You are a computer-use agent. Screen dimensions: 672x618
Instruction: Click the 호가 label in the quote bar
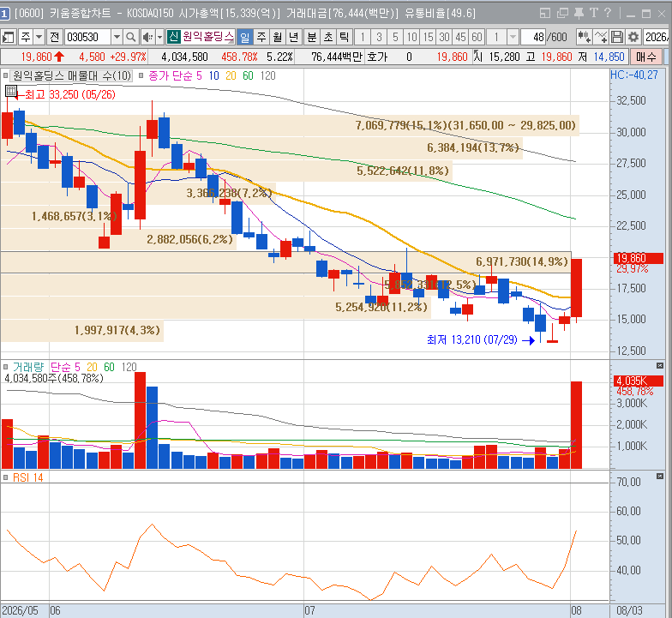point(377,57)
